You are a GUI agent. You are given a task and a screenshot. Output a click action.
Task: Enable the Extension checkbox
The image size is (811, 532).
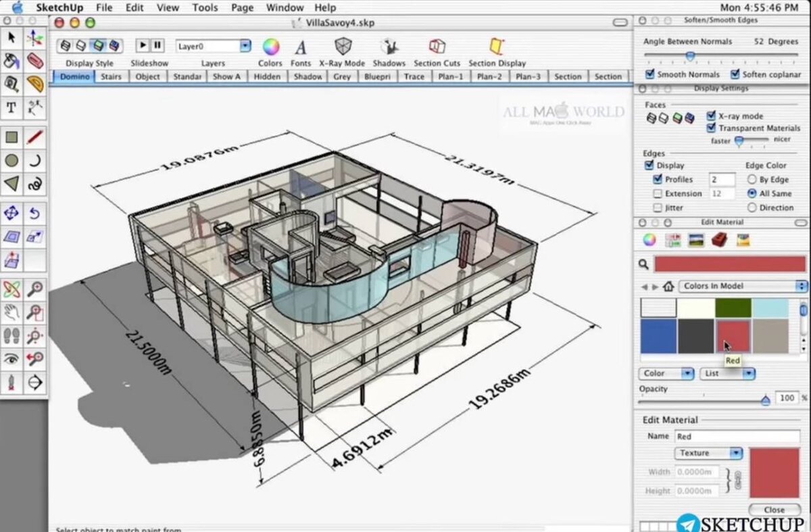(x=658, y=194)
